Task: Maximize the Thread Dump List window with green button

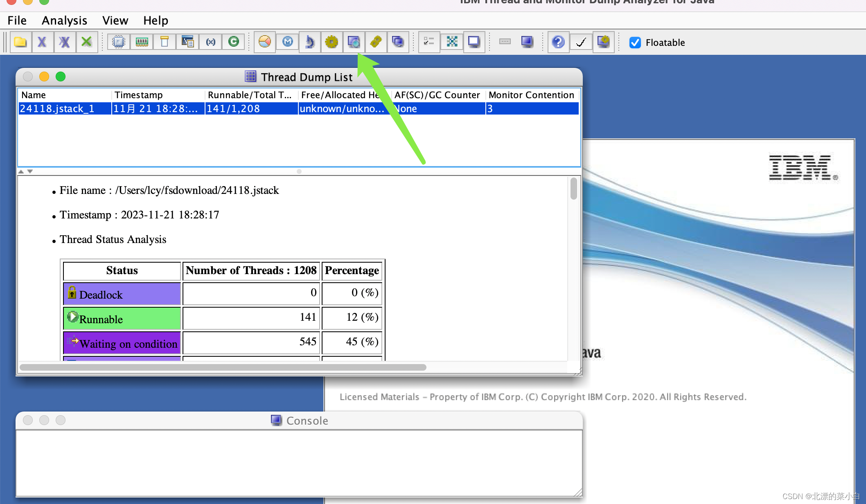Action: point(61,76)
